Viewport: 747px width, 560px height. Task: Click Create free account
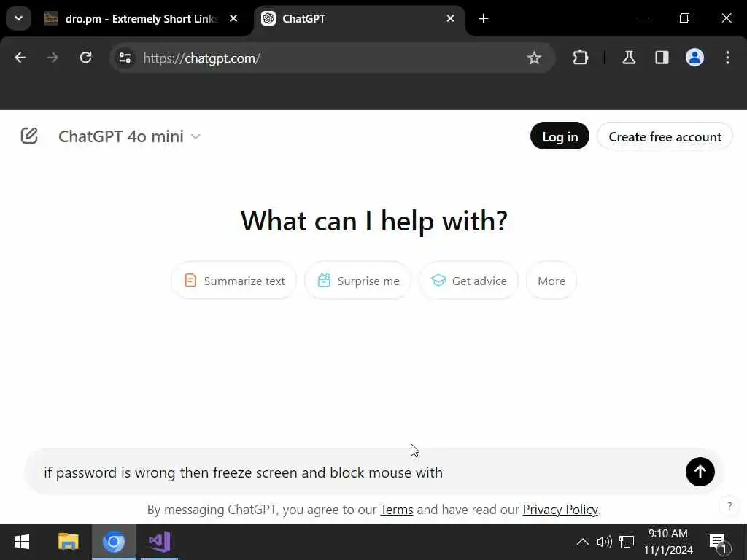pyautogui.click(x=665, y=136)
